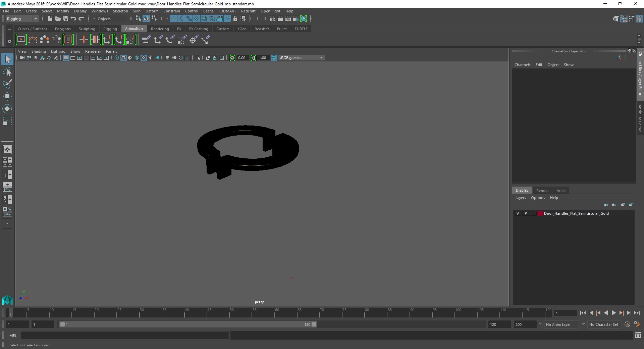
Task: Open the shelf tab list menu
Action: click(x=9, y=29)
